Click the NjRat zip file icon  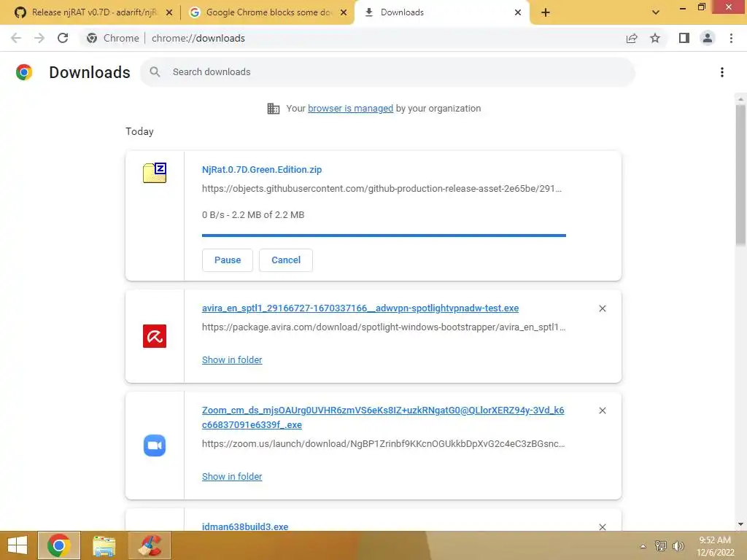(155, 172)
